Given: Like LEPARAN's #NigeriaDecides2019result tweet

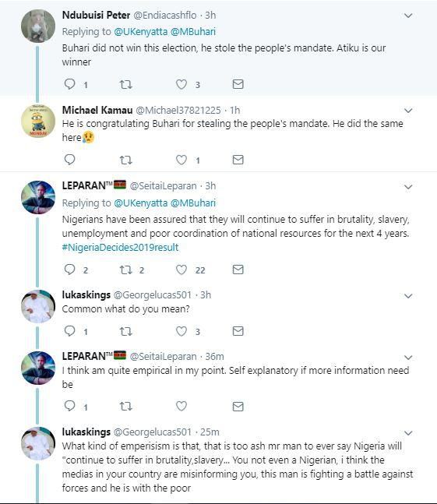Looking at the screenshot, I should pyautogui.click(x=181, y=270).
